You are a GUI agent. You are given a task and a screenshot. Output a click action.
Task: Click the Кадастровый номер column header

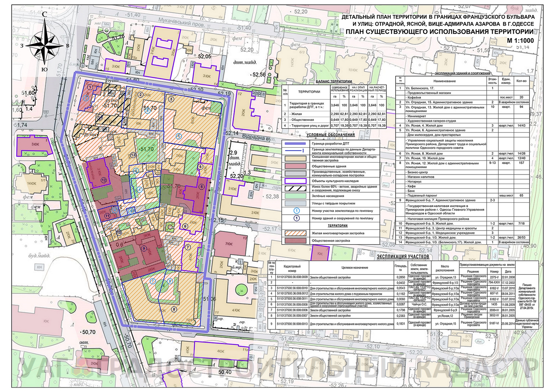[292, 268]
